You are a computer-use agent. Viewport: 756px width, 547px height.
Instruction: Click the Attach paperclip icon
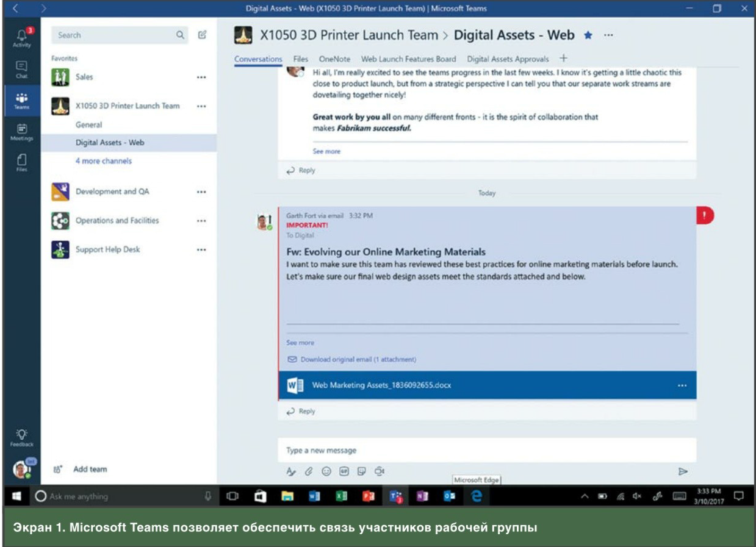tap(309, 471)
